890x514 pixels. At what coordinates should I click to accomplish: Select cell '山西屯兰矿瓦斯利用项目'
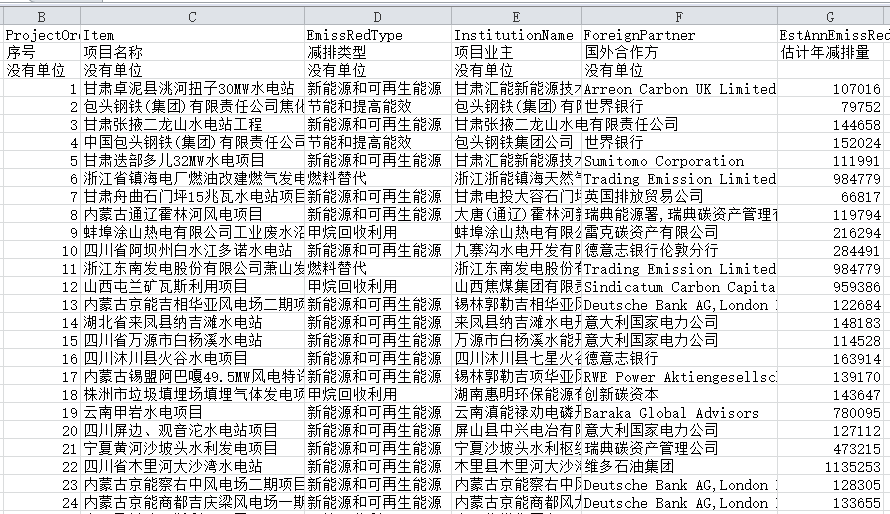click(x=192, y=287)
